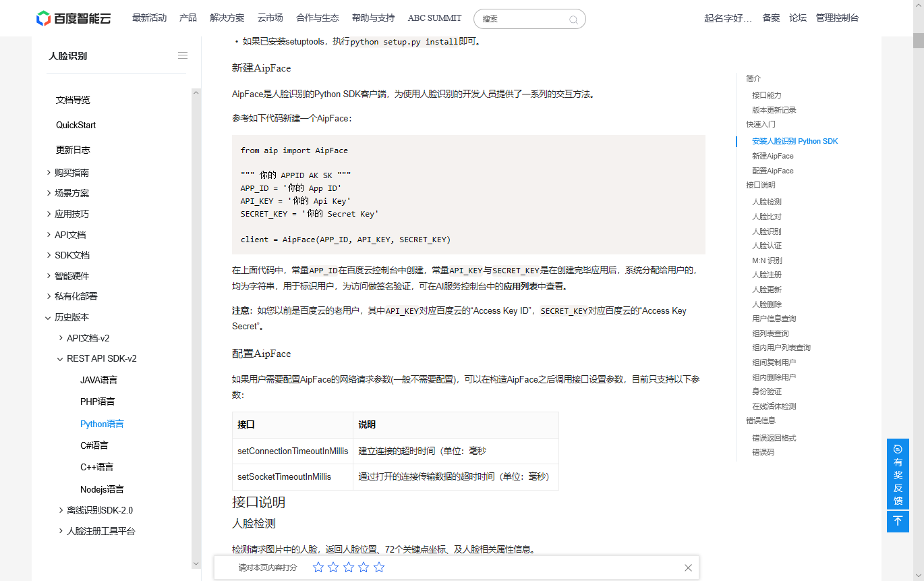Open the 解决方案 menu
The height and width of the screenshot is (581, 924).
(x=227, y=18)
